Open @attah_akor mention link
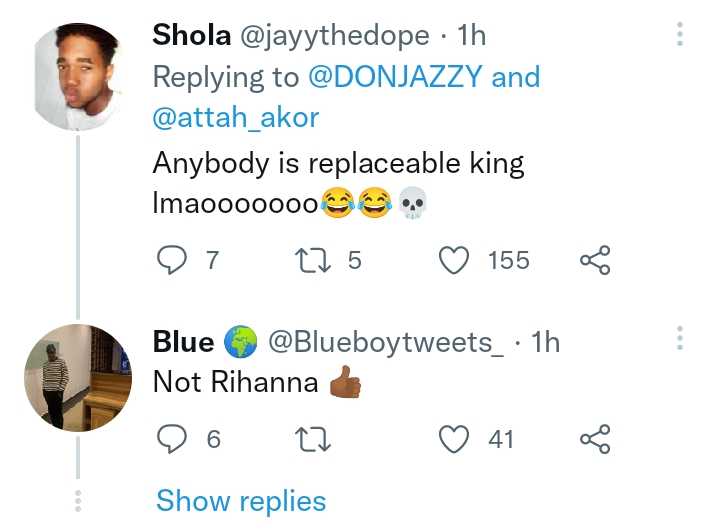This screenshot has width=720, height=532. [x=236, y=117]
